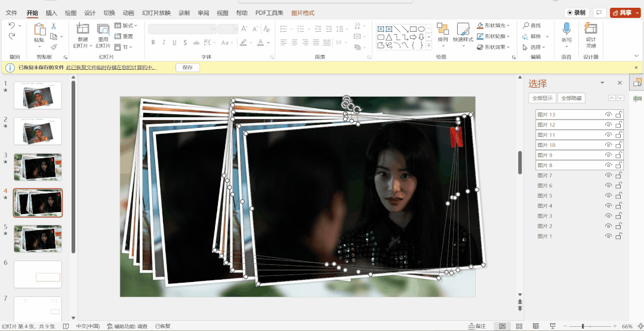Click 保存 in recovery bar
The image size is (644, 331).
(x=187, y=68)
